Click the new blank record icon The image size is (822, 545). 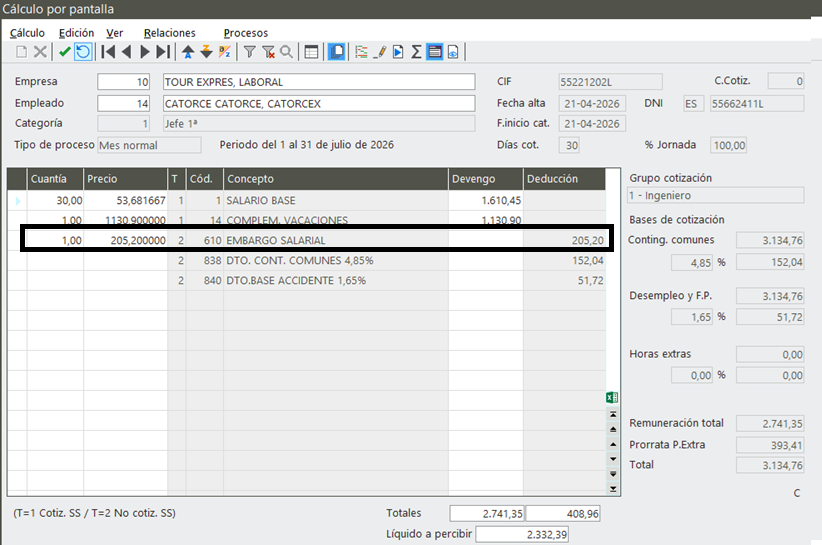pyautogui.click(x=21, y=52)
